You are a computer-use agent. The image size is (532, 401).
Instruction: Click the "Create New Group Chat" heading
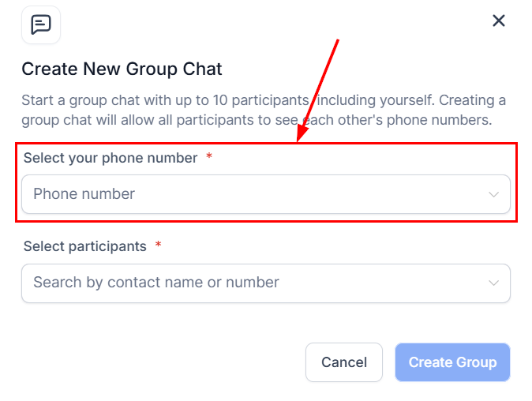point(122,69)
